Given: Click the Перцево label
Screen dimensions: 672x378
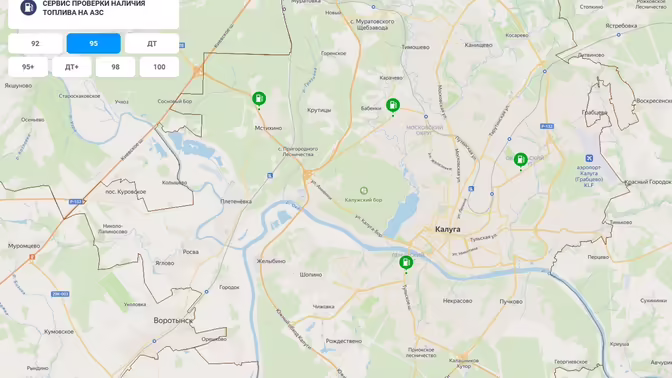Looking at the screenshot, I should coord(598,257).
